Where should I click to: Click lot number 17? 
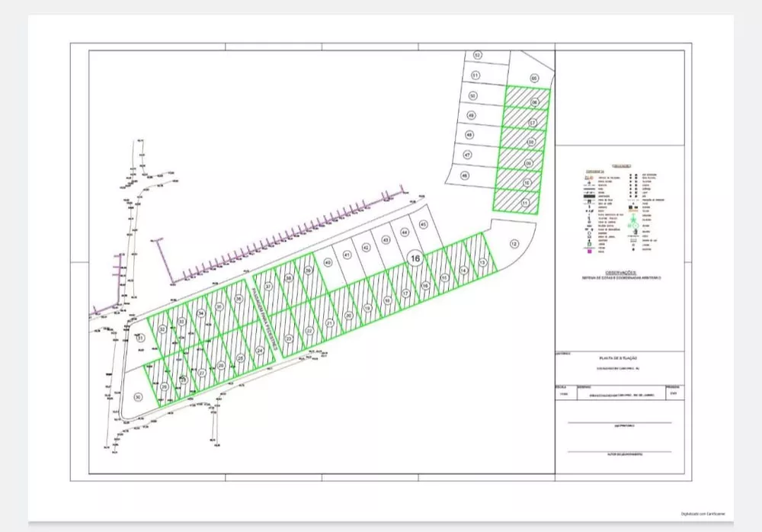tap(406, 293)
